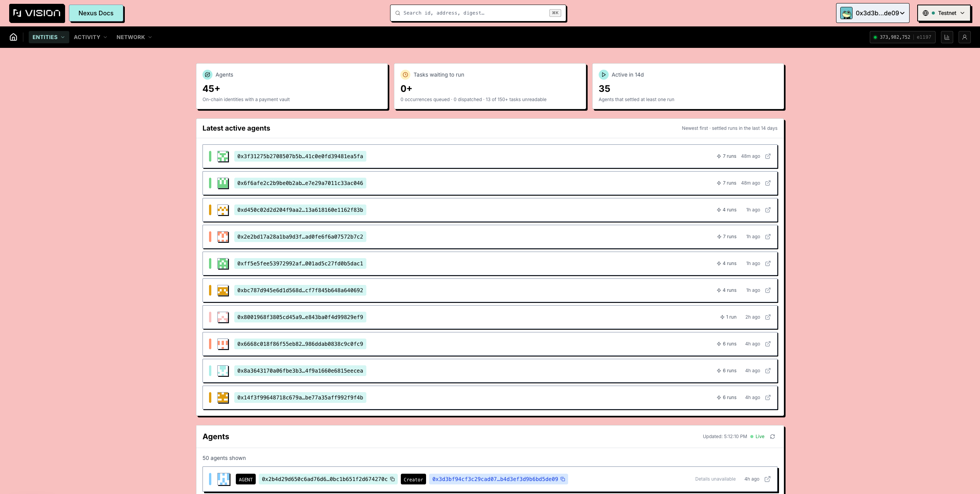Image resolution: width=980 pixels, height=494 pixels.
Task: Open the 0x3d3b...de09 wallet dropdown
Action: [x=872, y=13]
